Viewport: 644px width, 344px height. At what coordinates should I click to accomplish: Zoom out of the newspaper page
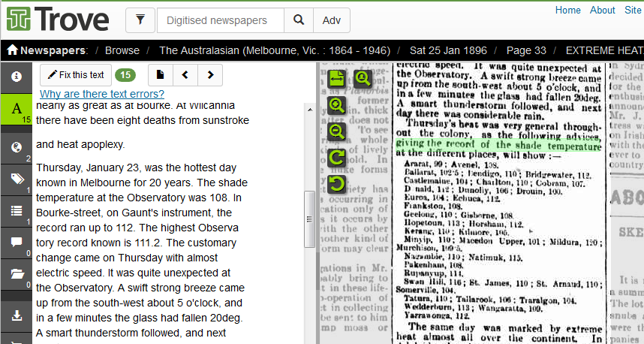pyautogui.click(x=337, y=131)
